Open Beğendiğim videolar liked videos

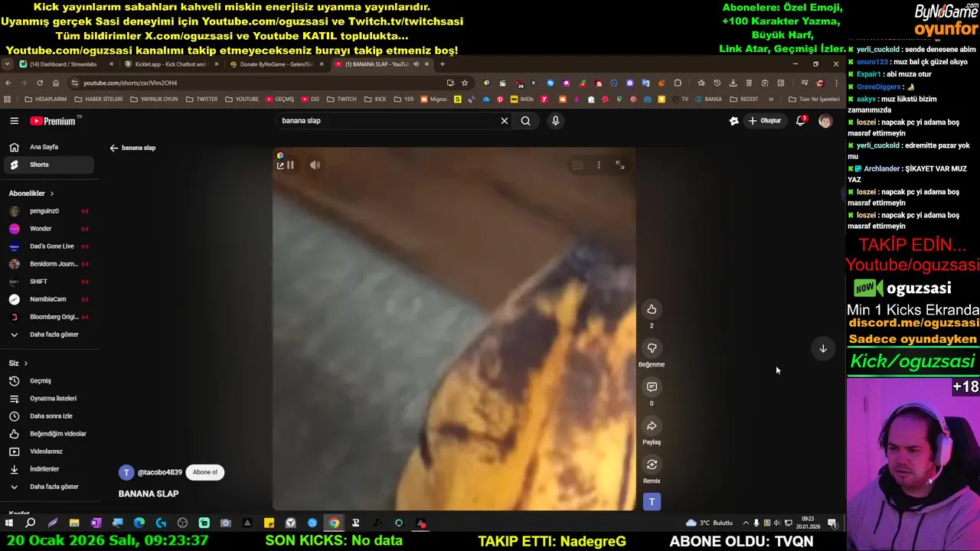click(x=47, y=434)
